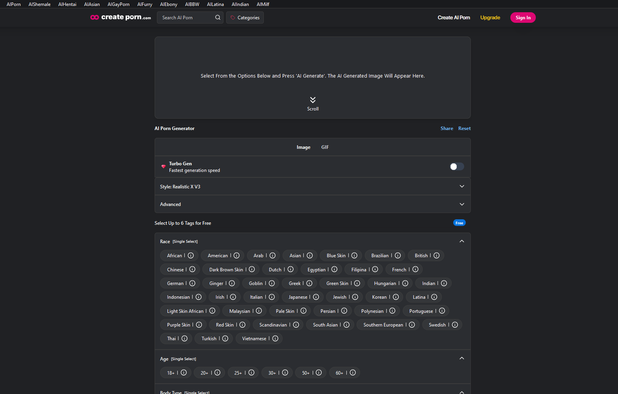Click the double-chevron Scroll icon
Screen dimensions: 618x394
pyautogui.click(x=313, y=100)
